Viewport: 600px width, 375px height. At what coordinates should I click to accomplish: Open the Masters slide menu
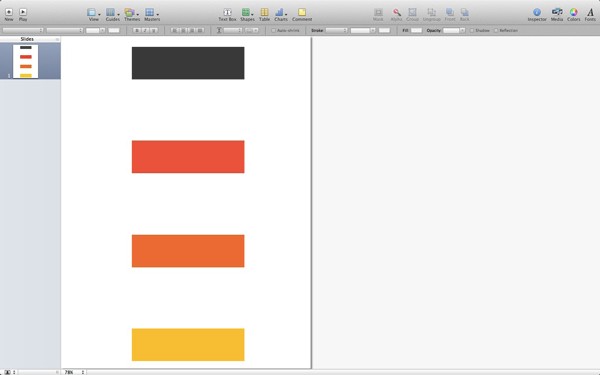pos(152,15)
